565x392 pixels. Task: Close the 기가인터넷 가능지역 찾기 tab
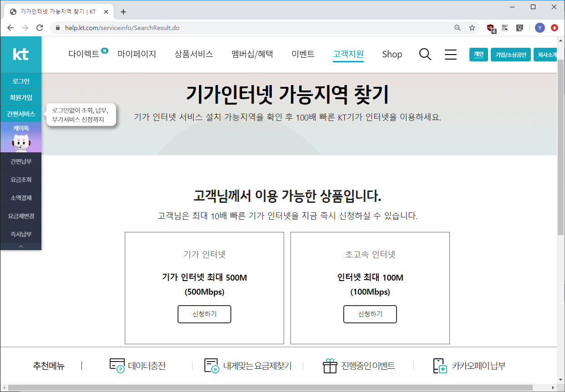coord(106,12)
